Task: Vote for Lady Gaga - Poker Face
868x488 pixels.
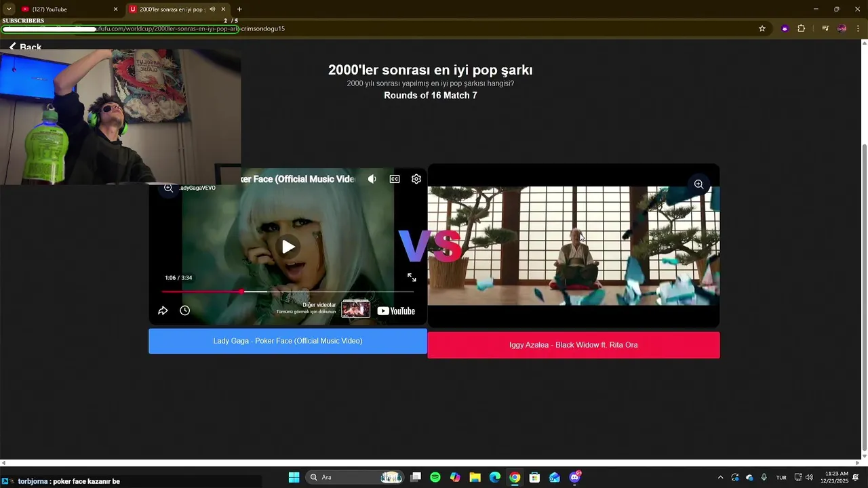Action: point(288,341)
